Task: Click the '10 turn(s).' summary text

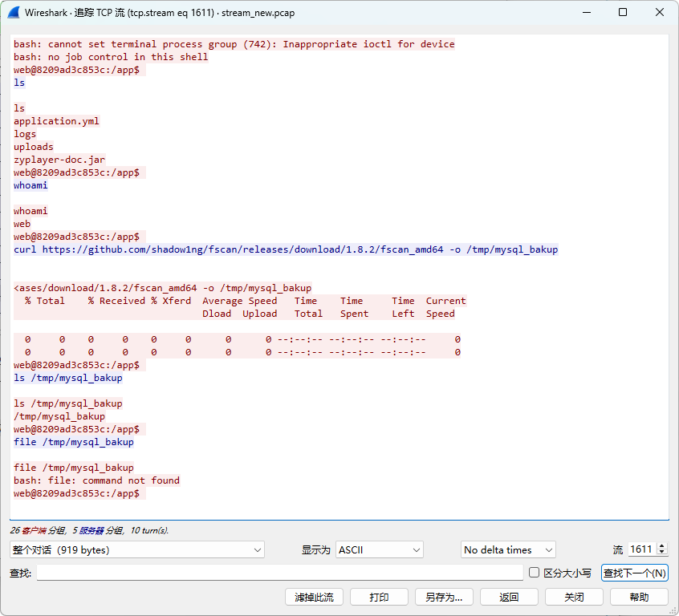Action: pos(149,530)
